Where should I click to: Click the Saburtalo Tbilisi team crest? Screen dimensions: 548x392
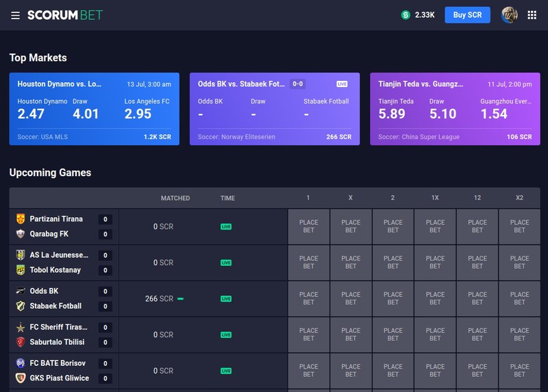[x=21, y=342]
